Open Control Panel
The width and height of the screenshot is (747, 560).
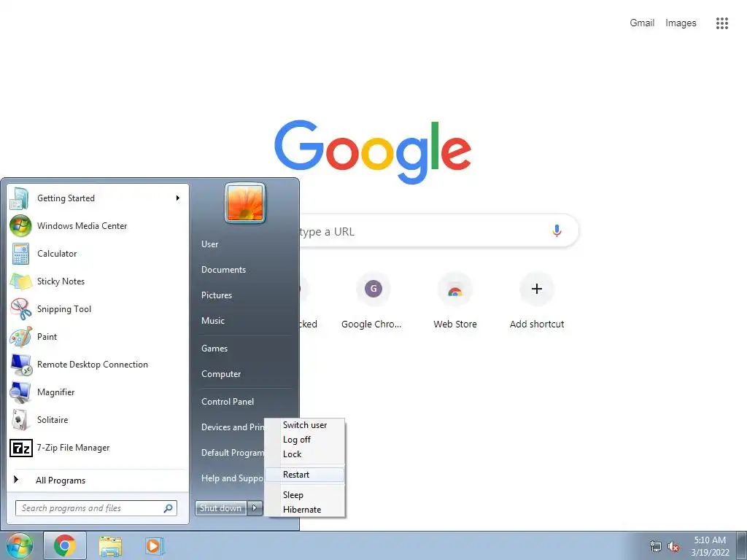tap(228, 402)
